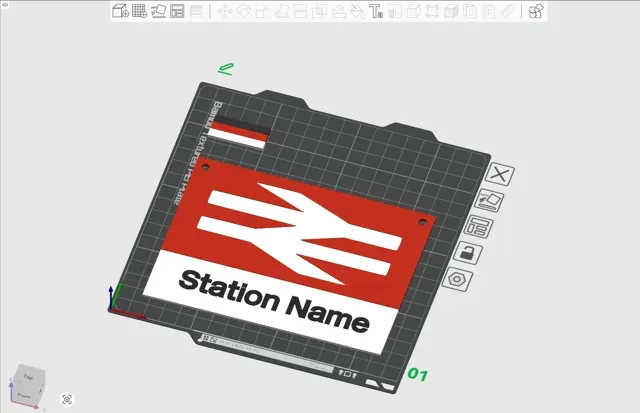Open the Assembly view icon
Image resolution: width=640 pixels, height=413 pixels.
click(536, 11)
